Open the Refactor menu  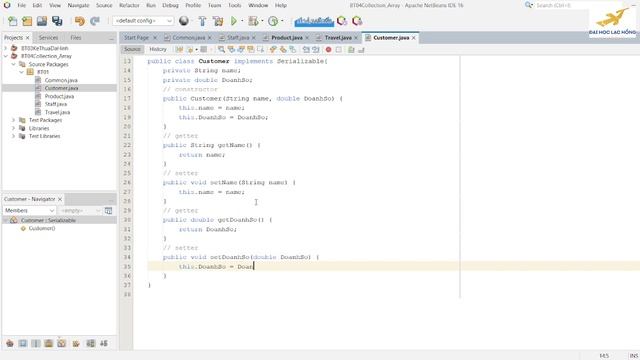129,5
